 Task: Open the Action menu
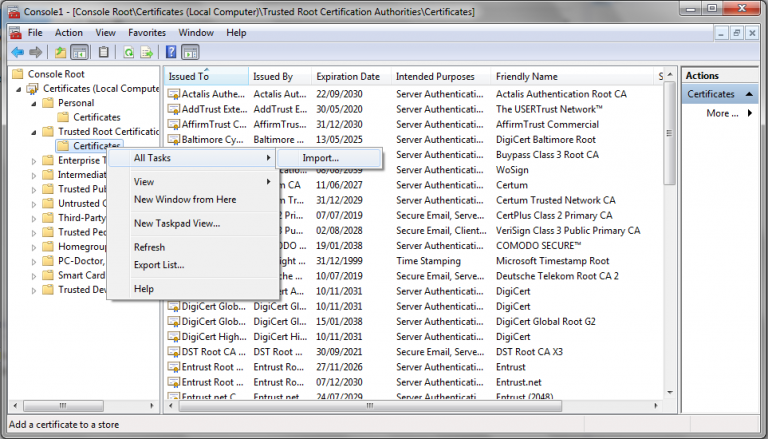tap(69, 33)
